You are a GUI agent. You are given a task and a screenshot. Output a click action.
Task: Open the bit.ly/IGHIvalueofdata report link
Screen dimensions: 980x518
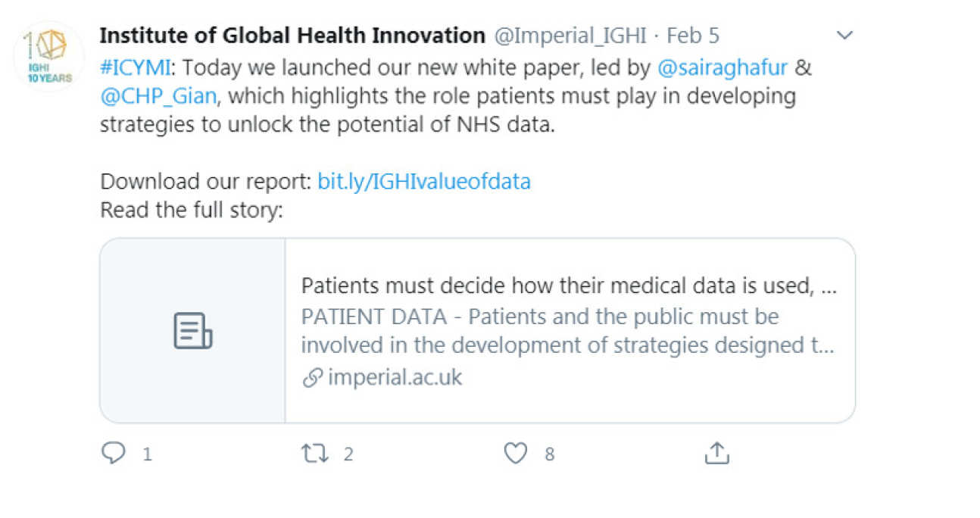pyautogui.click(x=423, y=182)
